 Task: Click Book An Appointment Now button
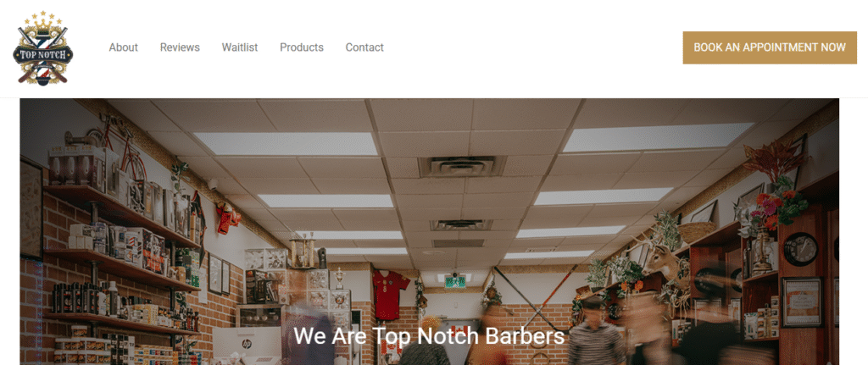[770, 47]
